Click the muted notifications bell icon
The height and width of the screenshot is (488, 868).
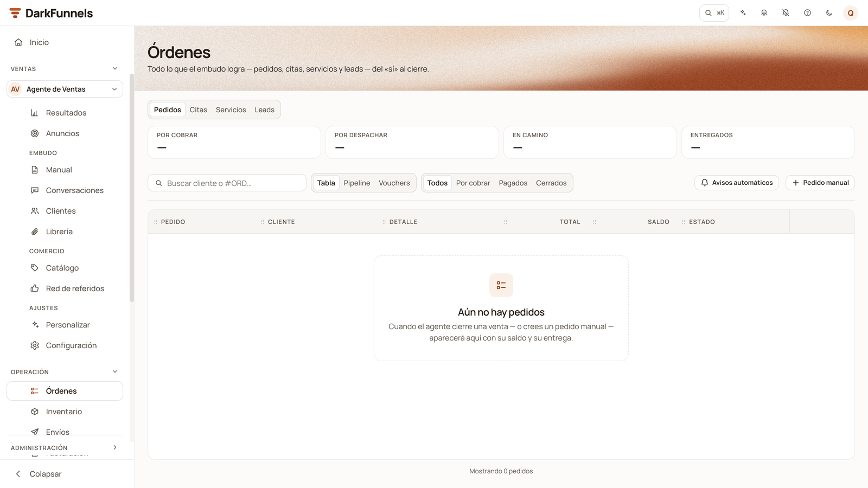coord(786,13)
